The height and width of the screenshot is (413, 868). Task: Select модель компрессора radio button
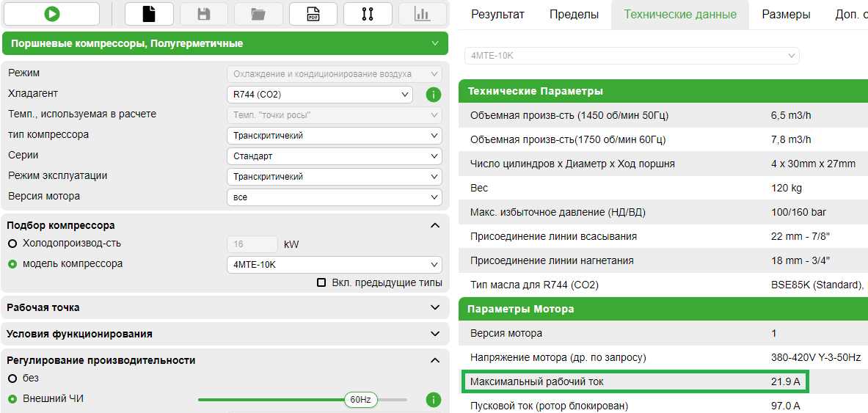pyautogui.click(x=12, y=264)
